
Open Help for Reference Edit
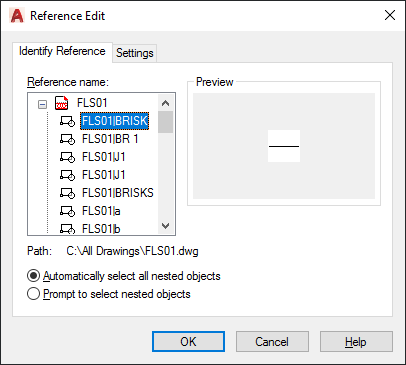click(356, 342)
